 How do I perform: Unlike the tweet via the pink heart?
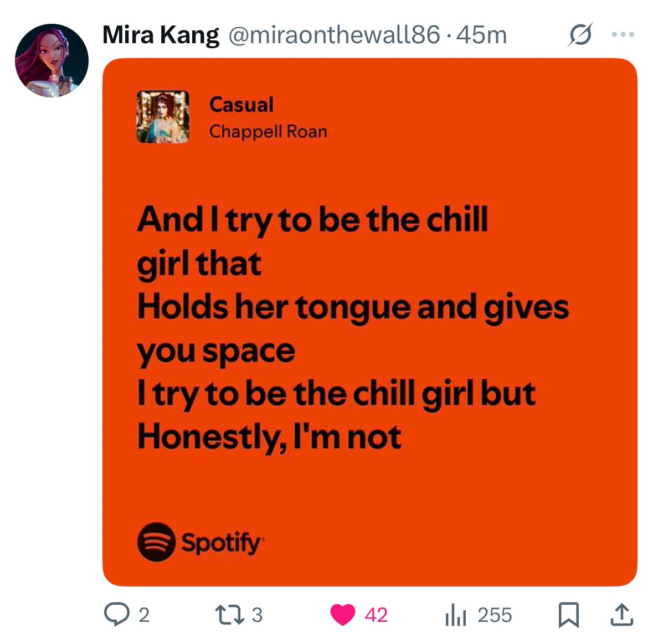[342, 615]
